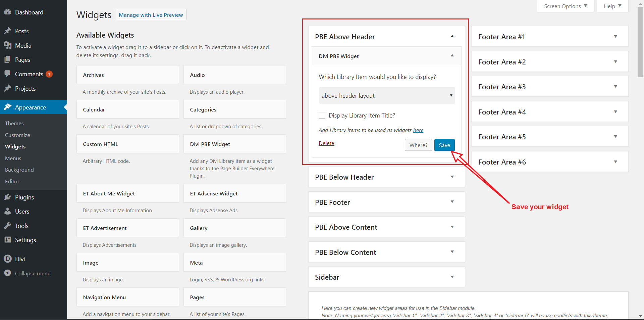Select the Divi PBE Widget in available widgets
Image resolution: width=644 pixels, height=320 pixels.
click(235, 144)
